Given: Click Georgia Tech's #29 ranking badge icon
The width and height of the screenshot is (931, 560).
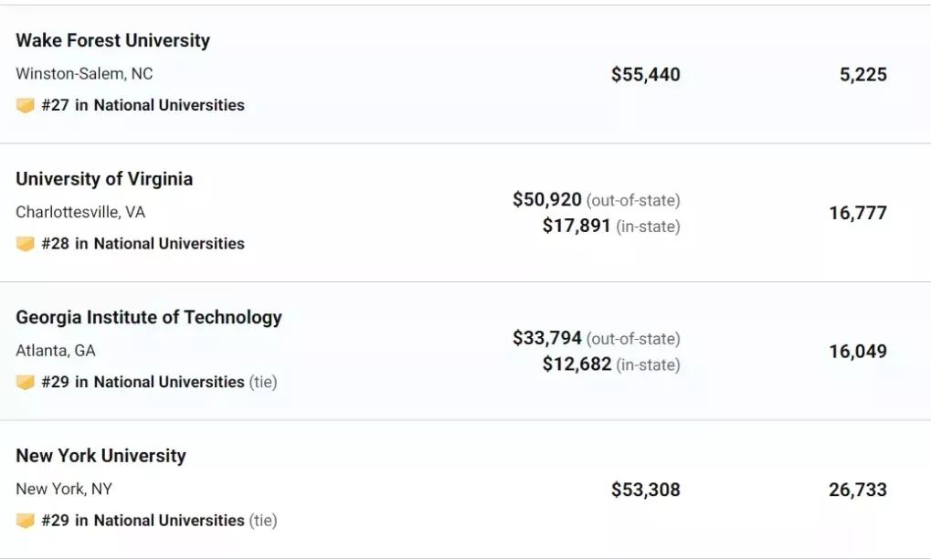Looking at the screenshot, I should click(25, 383).
